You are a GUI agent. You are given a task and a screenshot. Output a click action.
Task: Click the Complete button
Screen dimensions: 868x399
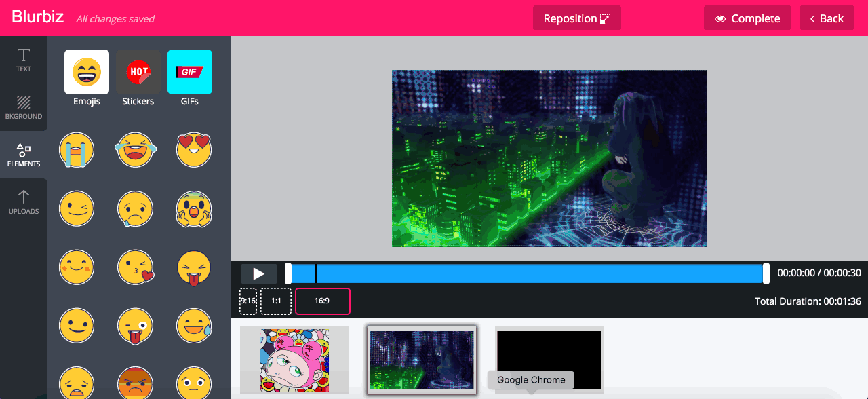coord(747,18)
